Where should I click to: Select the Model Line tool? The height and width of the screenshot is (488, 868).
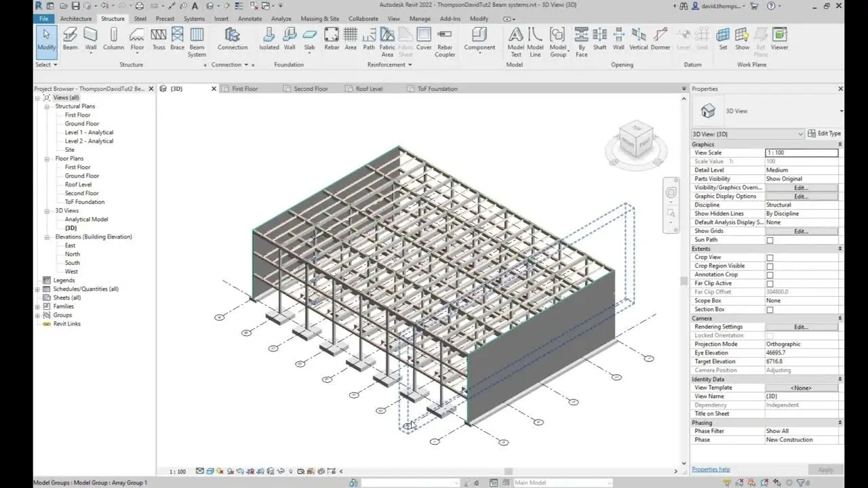coord(535,42)
